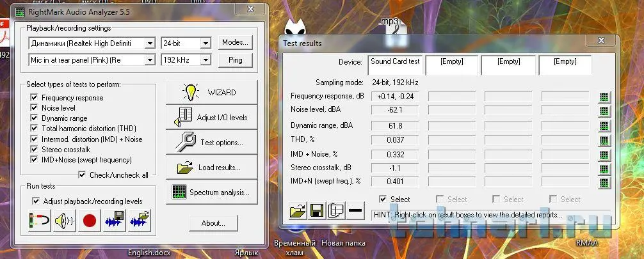644x259 pixels.
Task: Toggle Check/uncheck all checkbox
Action: 82,175
